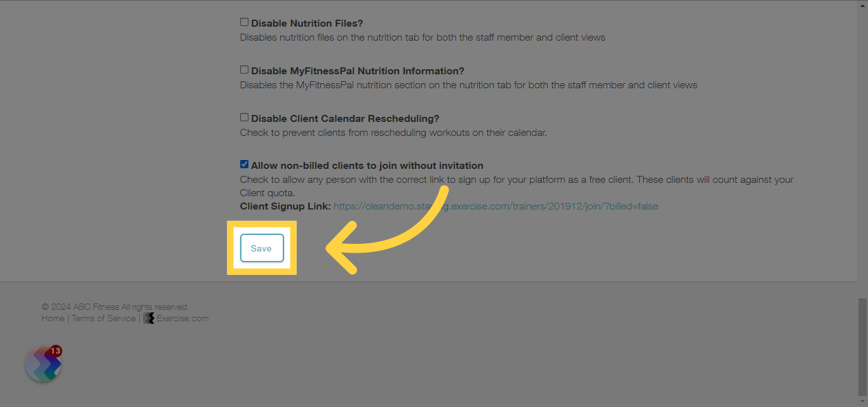This screenshot has height=407, width=868.
Task: Click the ABC Fitness copyright text
Action: pos(115,307)
